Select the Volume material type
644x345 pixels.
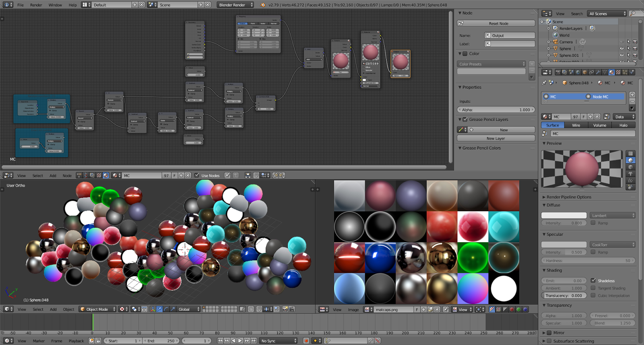tap(600, 125)
